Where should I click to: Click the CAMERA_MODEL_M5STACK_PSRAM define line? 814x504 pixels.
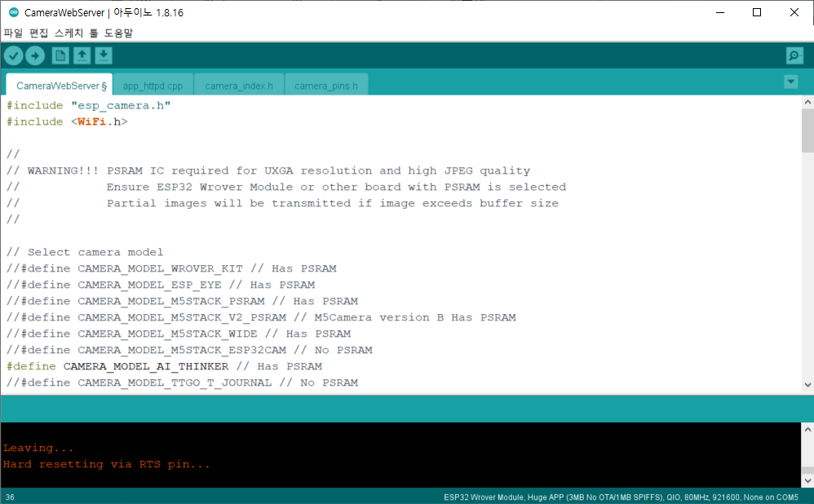pos(182,301)
